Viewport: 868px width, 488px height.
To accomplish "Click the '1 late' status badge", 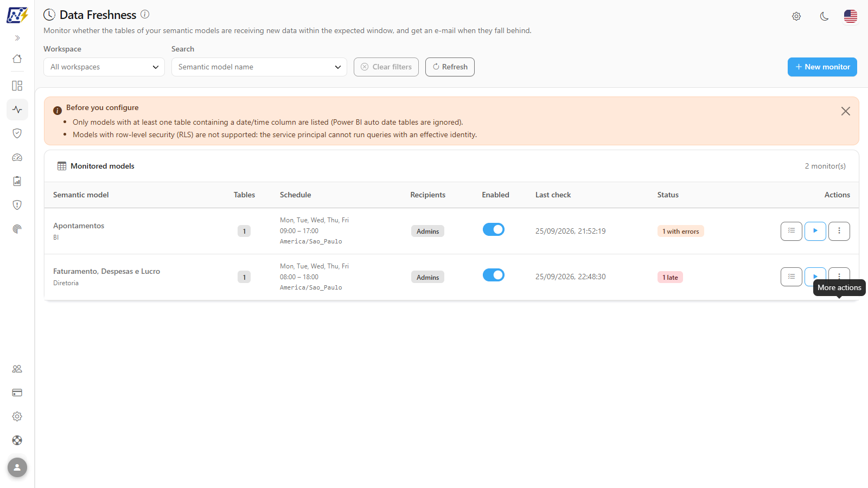I will pyautogui.click(x=670, y=277).
